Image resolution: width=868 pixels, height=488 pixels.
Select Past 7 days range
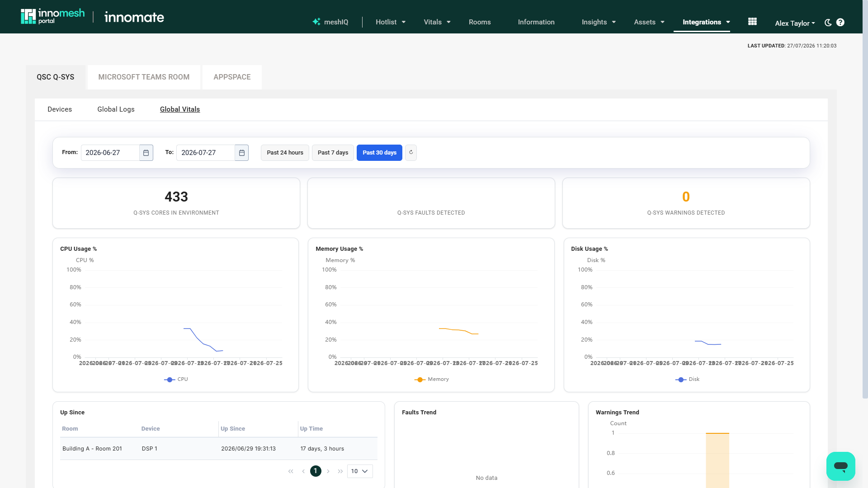tap(333, 153)
